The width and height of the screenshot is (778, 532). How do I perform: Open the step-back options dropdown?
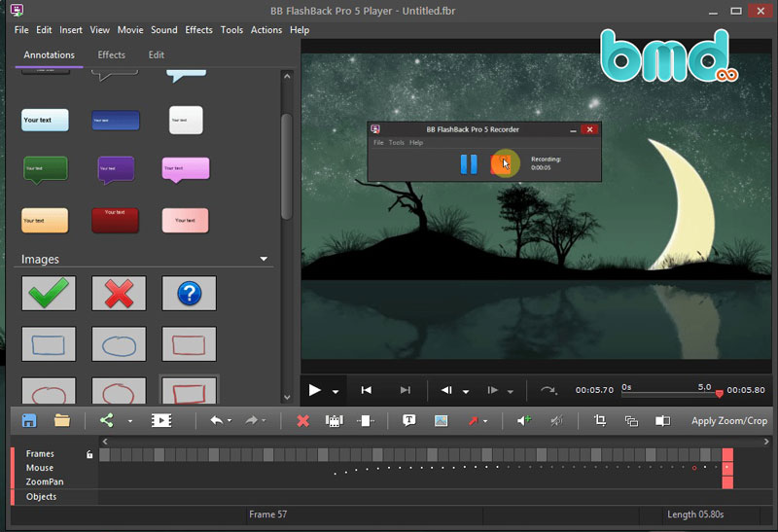coord(466,392)
